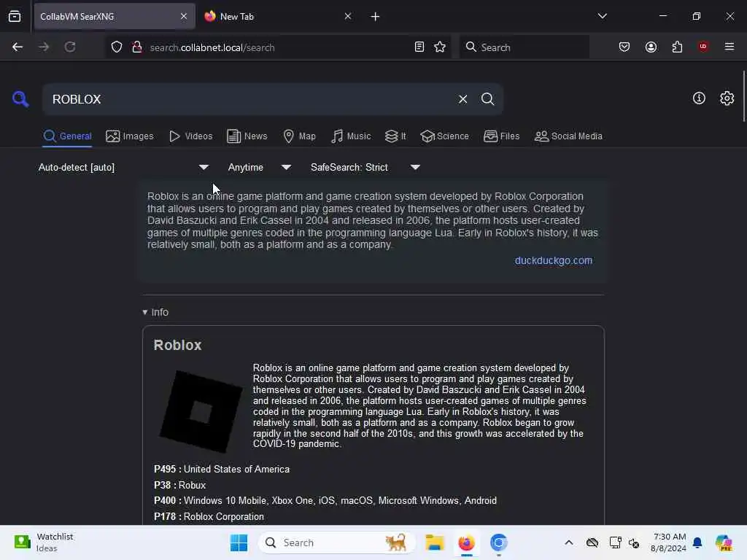Open duckduckgo.com source link
The image size is (747, 560).
pos(554,260)
